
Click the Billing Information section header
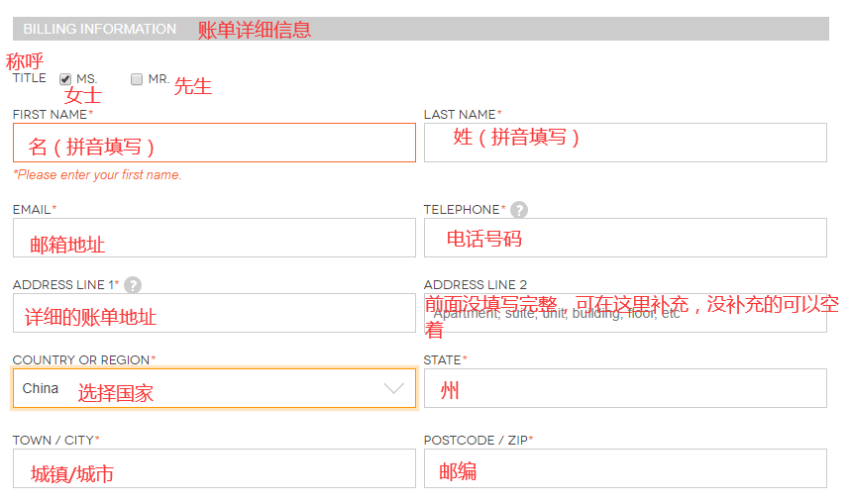pyautogui.click(x=100, y=29)
